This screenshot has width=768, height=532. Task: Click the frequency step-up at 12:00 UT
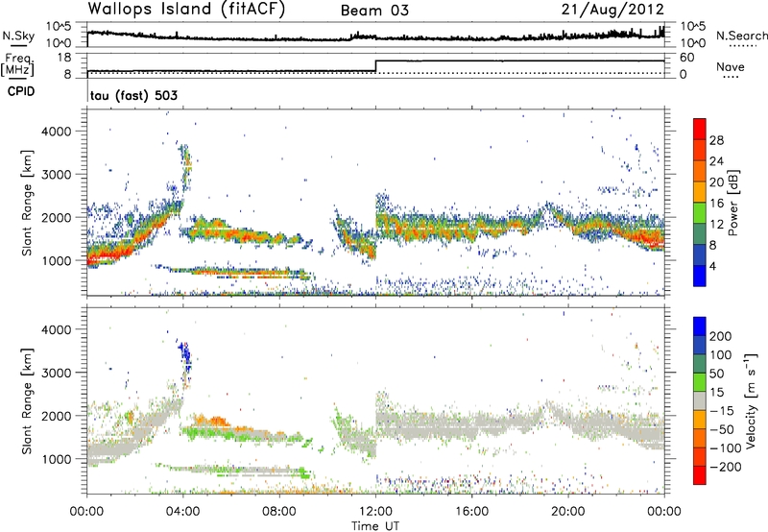[375, 66]
